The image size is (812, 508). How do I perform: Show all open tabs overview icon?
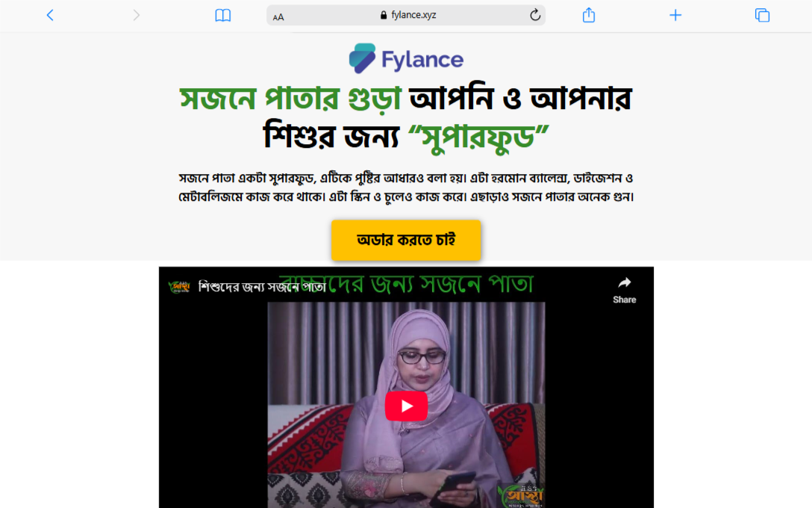coord(762,15)
